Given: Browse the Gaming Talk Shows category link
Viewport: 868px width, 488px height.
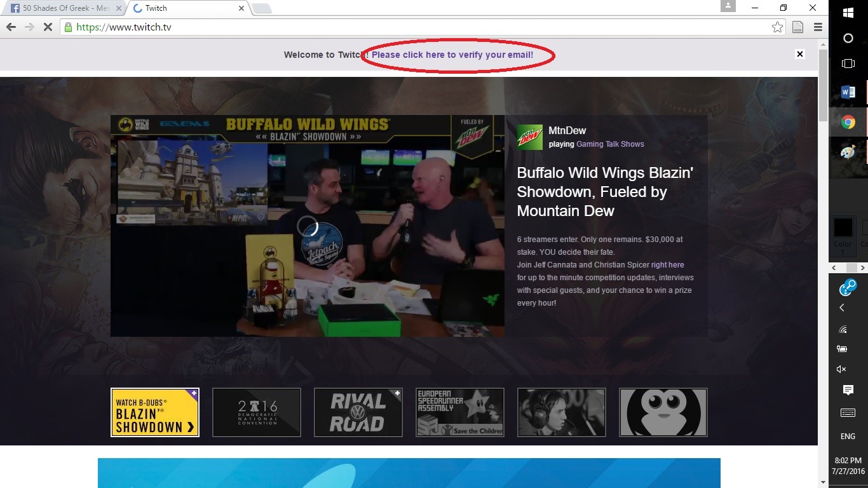Looking at the screenshot, I should [610, 144].
